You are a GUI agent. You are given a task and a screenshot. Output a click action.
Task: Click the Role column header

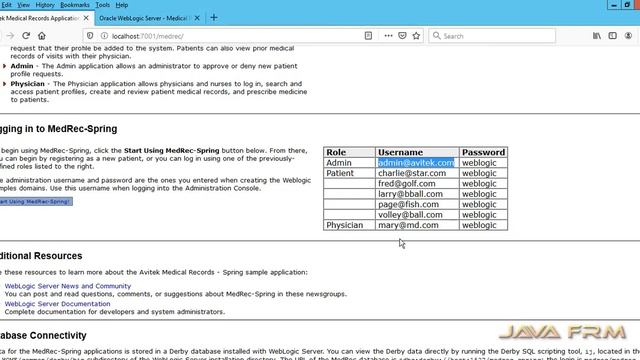pos(349,152)
